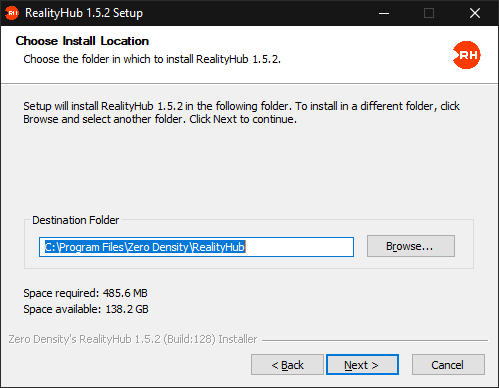The width and height of the screenshot is (499, 388).
Task: Click the highlighted C:\Program Files path text
Action: click(145, 247)
